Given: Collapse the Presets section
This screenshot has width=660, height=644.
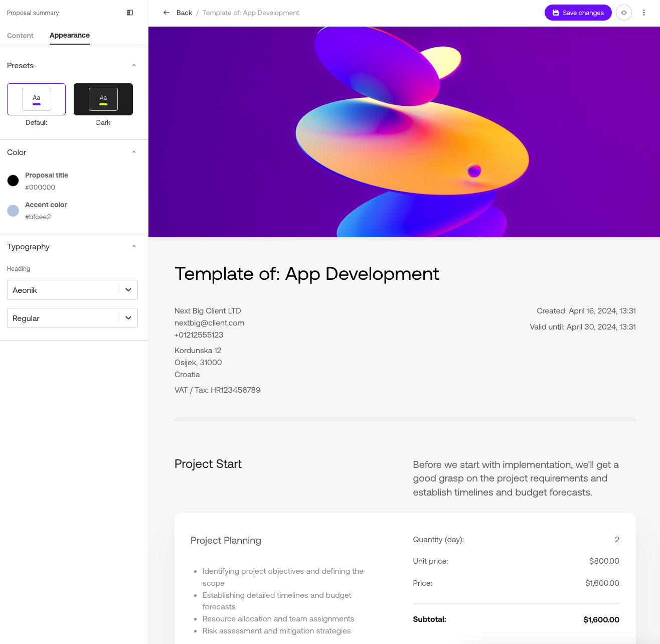Looking at the screenshot, I should click(x=134, y=66).
